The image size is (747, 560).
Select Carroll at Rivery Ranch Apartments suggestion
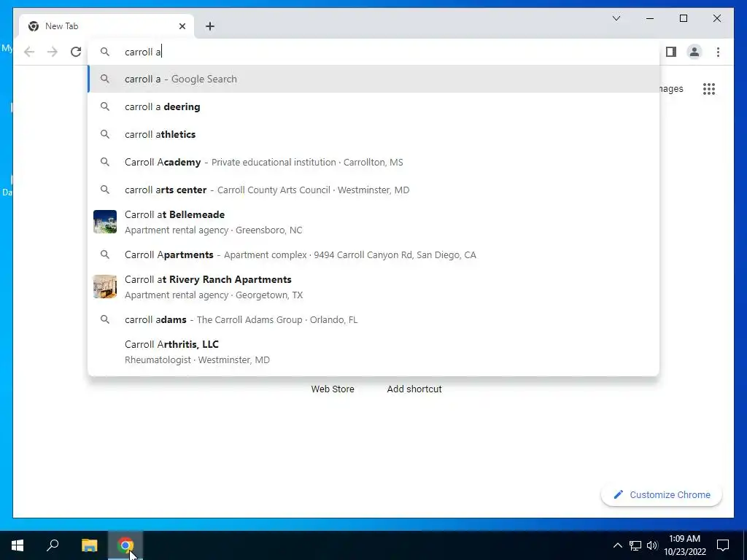[374, 287]
